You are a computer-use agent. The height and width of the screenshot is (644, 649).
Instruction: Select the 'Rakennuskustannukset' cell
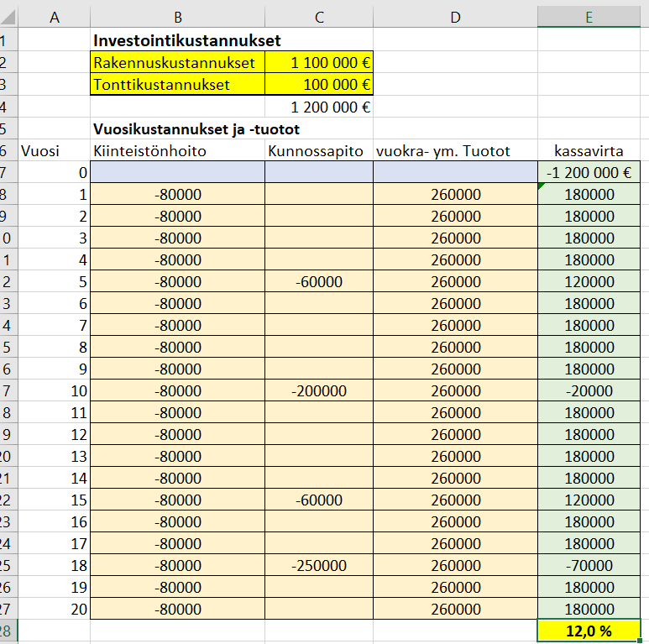coord(177,62)
